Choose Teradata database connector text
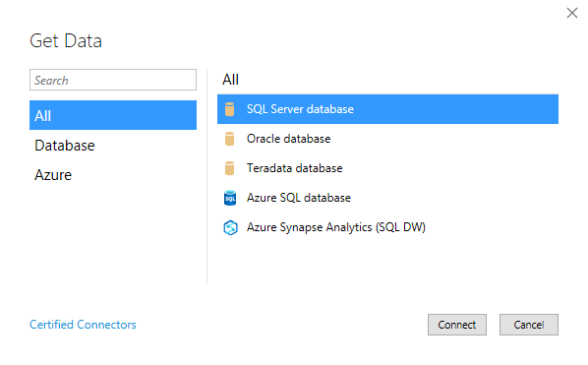 (x=294, y=168)
